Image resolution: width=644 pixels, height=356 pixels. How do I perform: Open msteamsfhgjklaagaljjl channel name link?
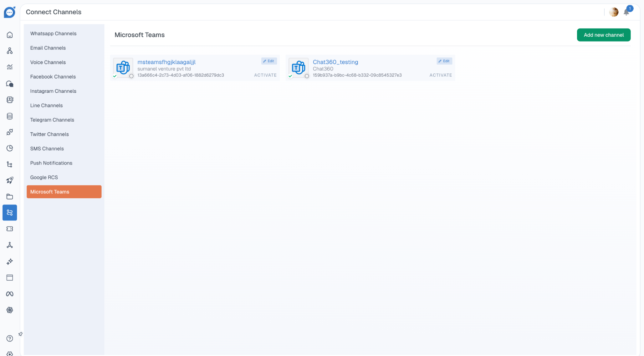pos(166,62)
